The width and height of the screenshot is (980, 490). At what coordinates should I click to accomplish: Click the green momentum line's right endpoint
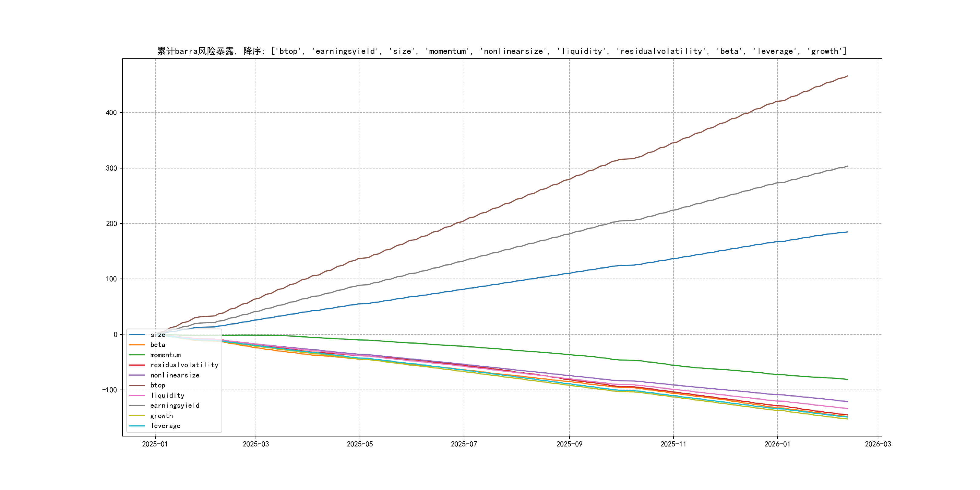[847, 379]
